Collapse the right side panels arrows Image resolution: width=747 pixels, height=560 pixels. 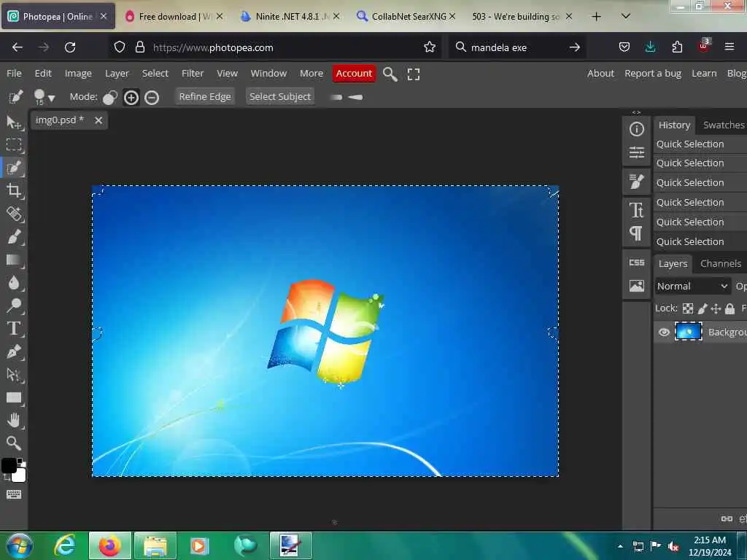click(x=636, y=113)
